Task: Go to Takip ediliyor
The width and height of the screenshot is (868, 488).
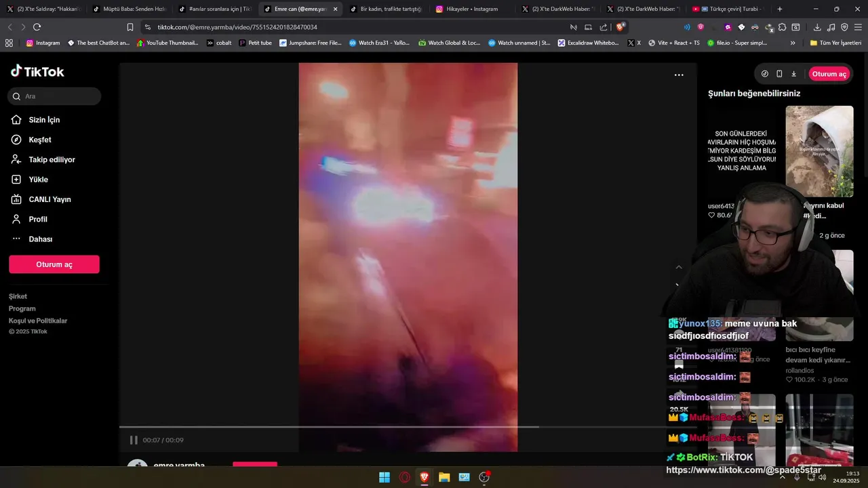Action: 52,160
